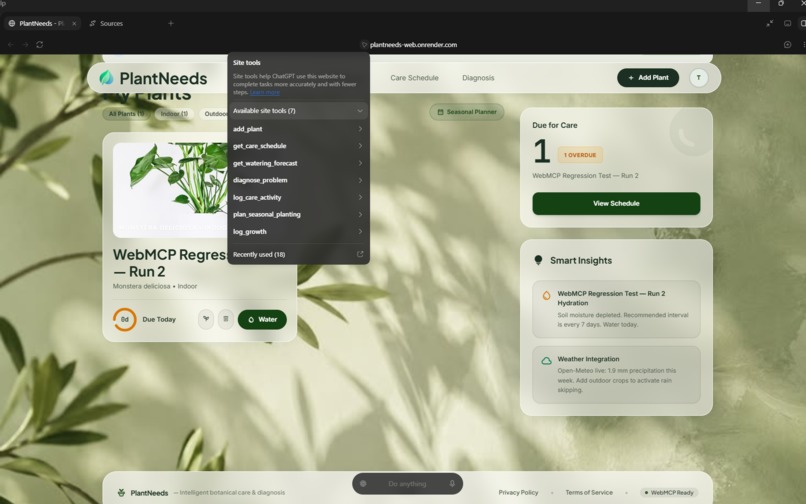Image resolution: width=806 pixels, height=504 pixels.
Task: Click the footer PlantNeeds sprout logo
Action: click(121, 492)
